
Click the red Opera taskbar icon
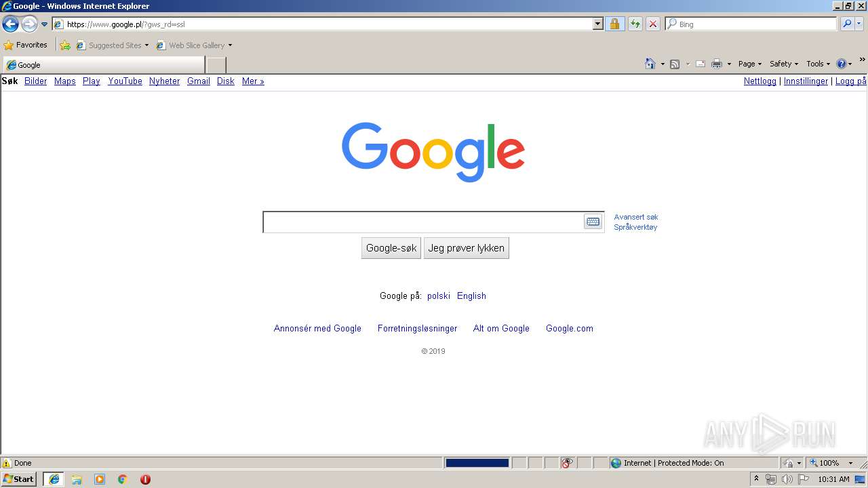click(145, 479)
